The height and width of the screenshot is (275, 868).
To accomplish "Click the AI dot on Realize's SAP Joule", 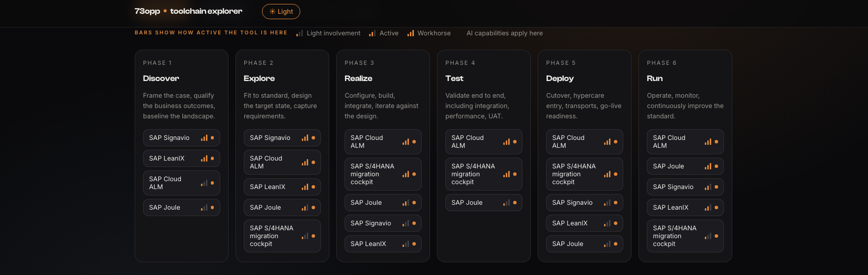I will pos(414,203).
